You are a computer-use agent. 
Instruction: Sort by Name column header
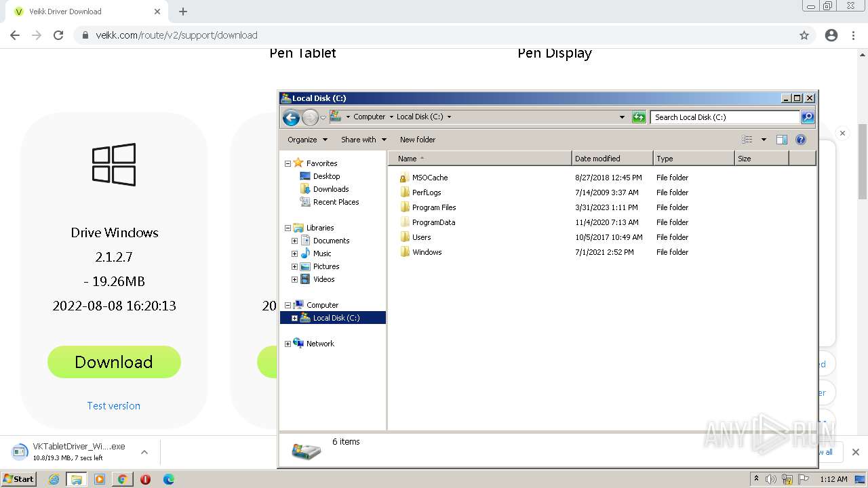pyautogui.click(x=480, y=159)
